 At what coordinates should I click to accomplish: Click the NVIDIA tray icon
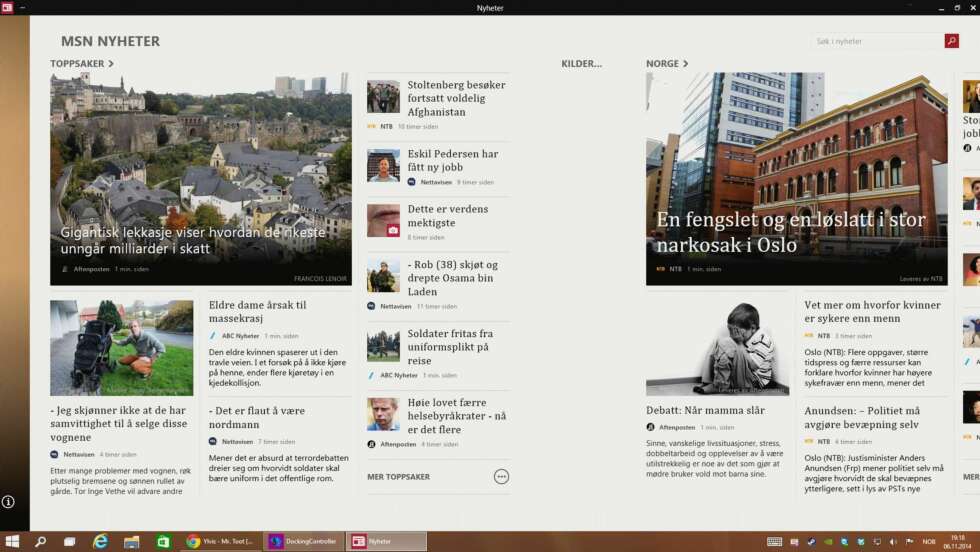(x=828, y=542)
